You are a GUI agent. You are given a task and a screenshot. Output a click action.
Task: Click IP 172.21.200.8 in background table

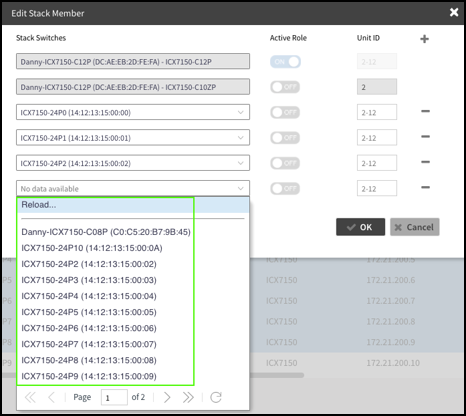(391, 321)
